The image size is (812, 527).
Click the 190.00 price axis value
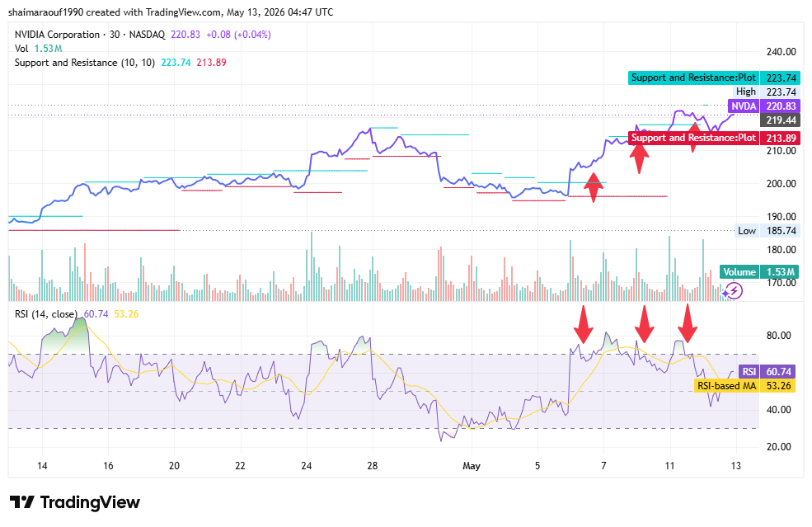(781, 217)
